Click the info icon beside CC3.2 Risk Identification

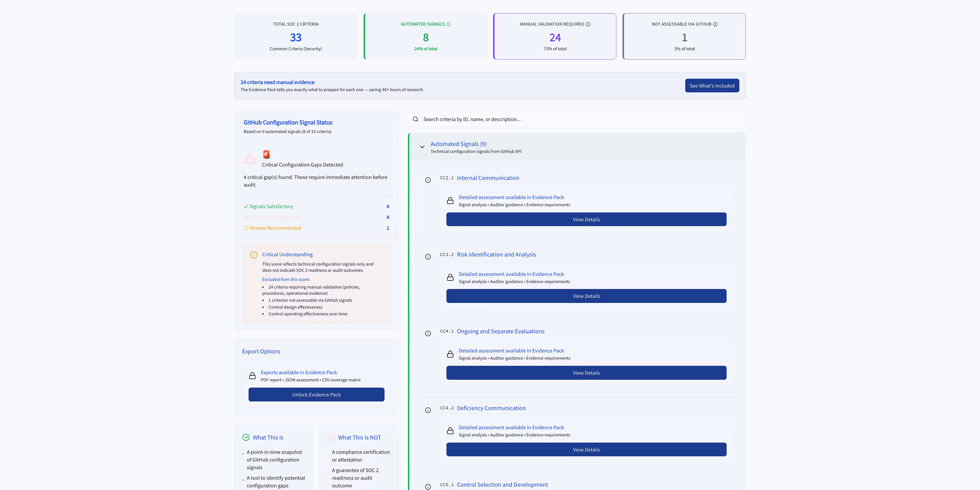[428, 257]
